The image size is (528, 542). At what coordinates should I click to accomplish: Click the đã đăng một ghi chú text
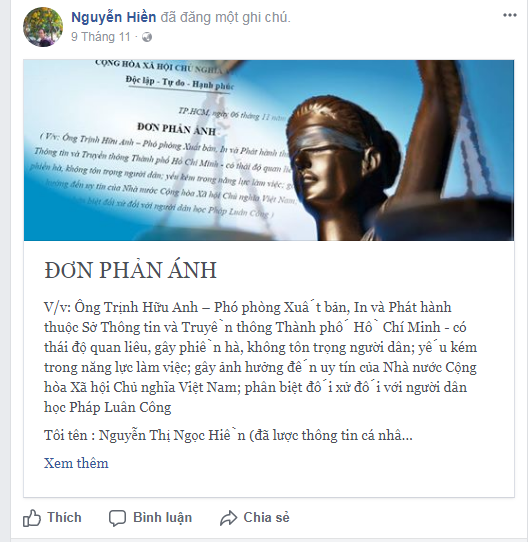pyautogui.click(x=225, y=17)
